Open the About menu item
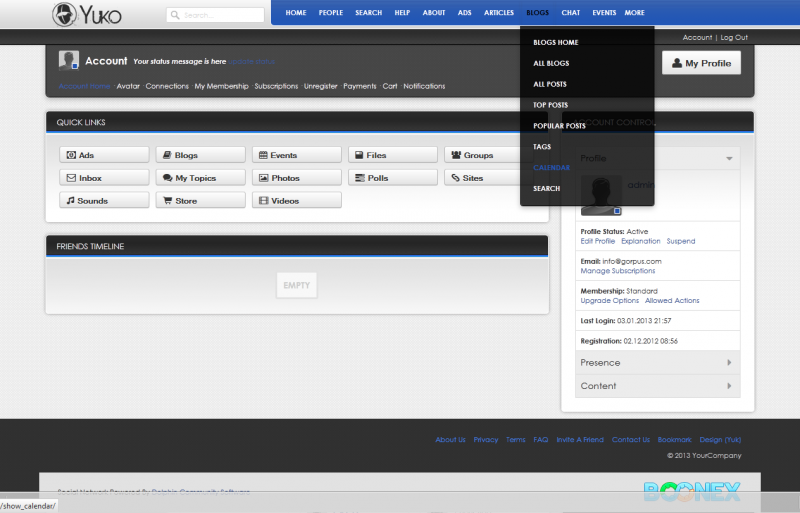This screenshot has width=800, height=513. pyautogui.click(x=434, y=13)
